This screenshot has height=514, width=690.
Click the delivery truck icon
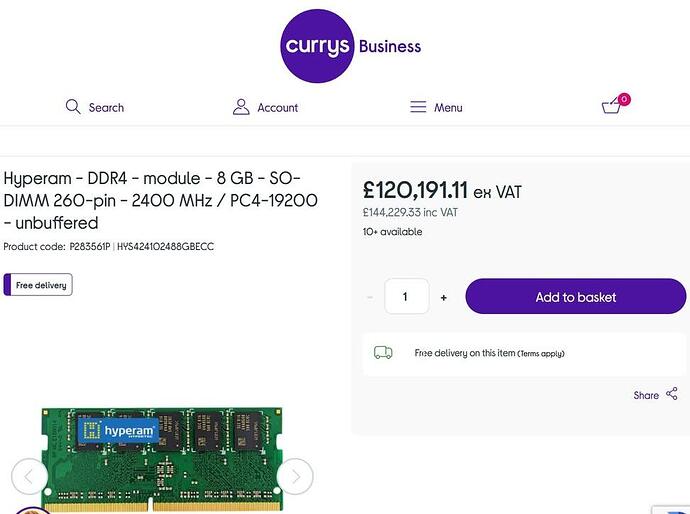(383, 353)
